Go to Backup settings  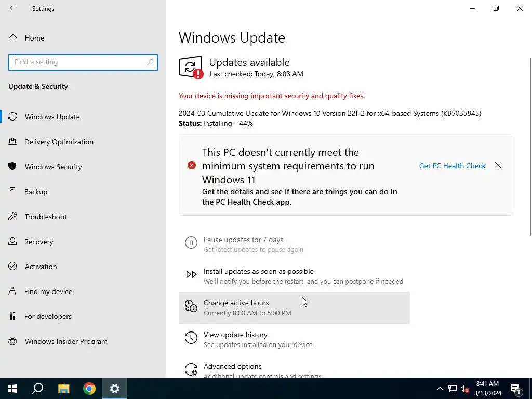click(83, 192)
